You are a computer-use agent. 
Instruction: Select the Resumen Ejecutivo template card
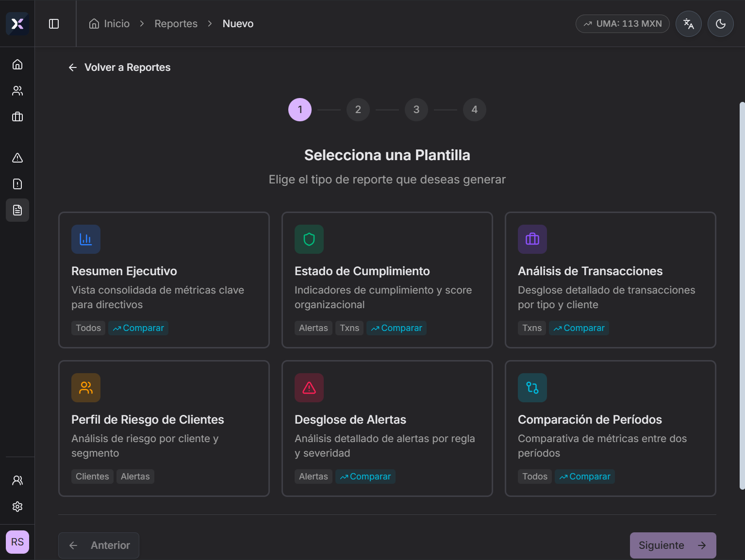coord(164,280)
